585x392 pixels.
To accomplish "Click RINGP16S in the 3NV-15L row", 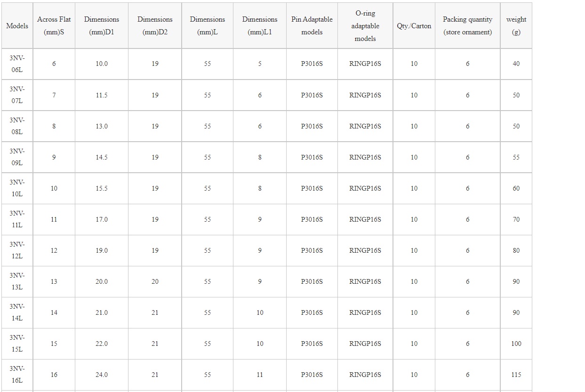I will [x=365, y=344].
